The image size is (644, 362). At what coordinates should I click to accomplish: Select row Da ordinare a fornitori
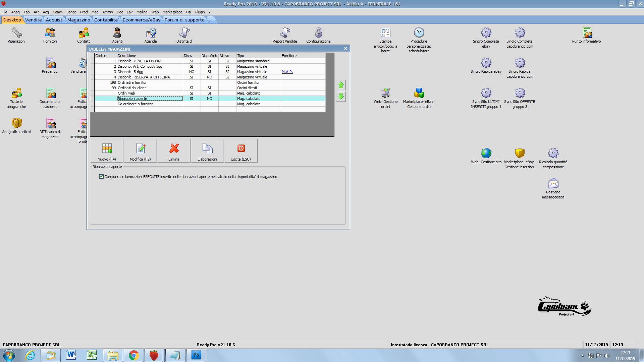tap(210, 104)
